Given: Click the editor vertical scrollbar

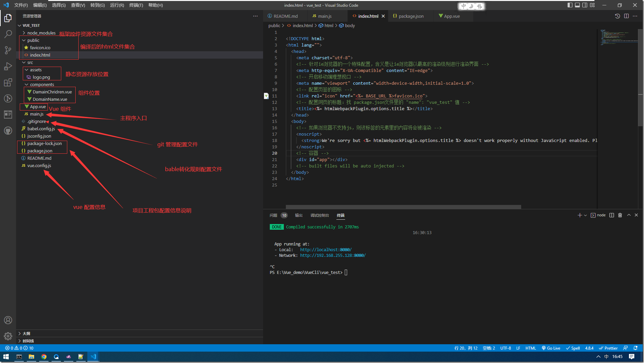Looking at the screenshot, I should click(x=641, y=78).
